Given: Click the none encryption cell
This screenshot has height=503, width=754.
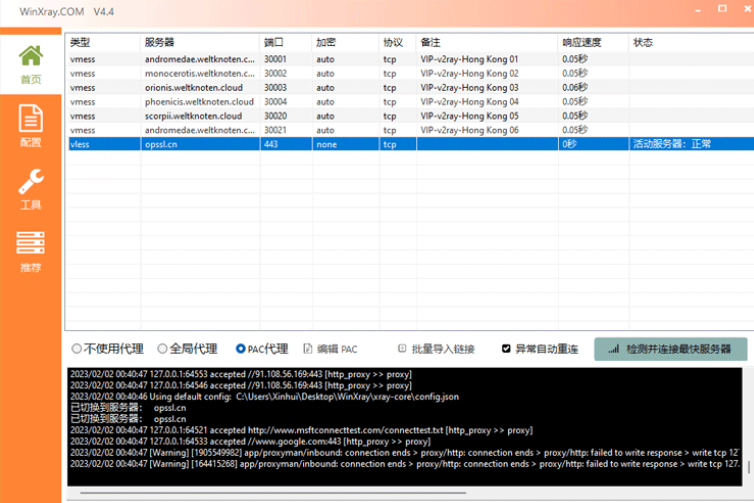Looking at the screenshot, I should point(345,144).
